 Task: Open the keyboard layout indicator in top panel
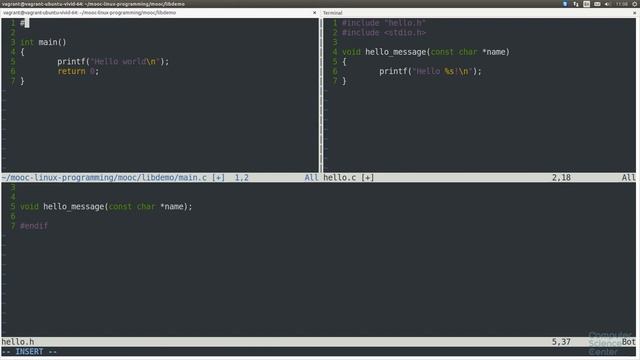(587, 4)
